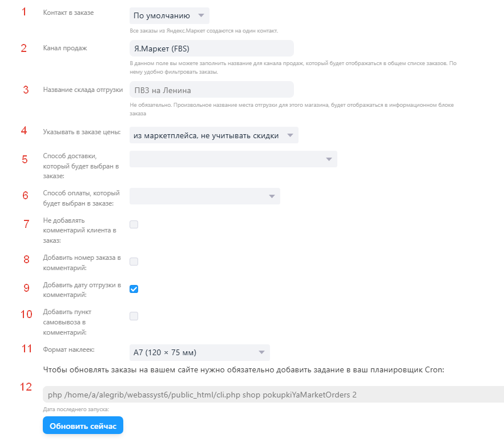Click the Обновить сейчас button
Image resolution: width=504 pixels, height=442 pixels.
(x=83, y=425)
